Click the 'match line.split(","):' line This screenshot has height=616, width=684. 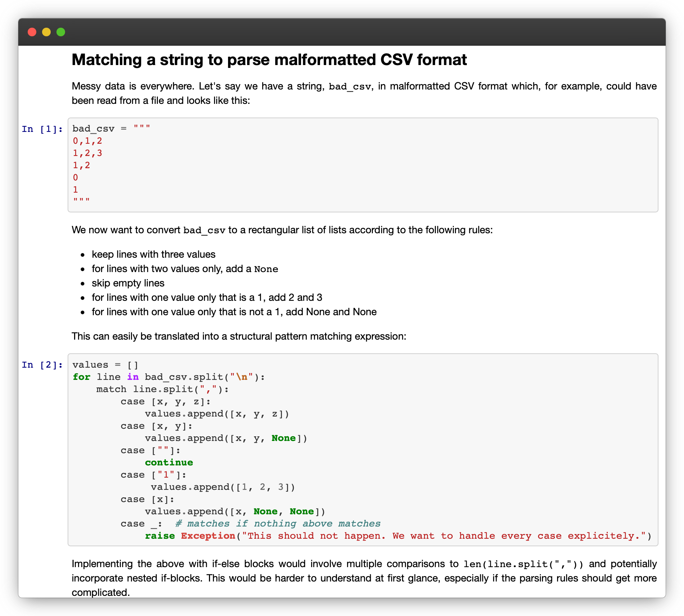(163, 389)
